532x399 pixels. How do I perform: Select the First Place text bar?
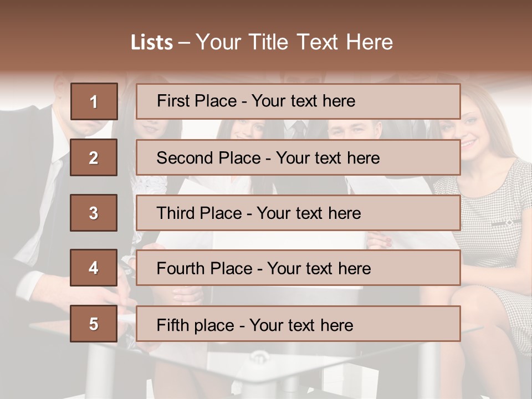coord(298,101)
